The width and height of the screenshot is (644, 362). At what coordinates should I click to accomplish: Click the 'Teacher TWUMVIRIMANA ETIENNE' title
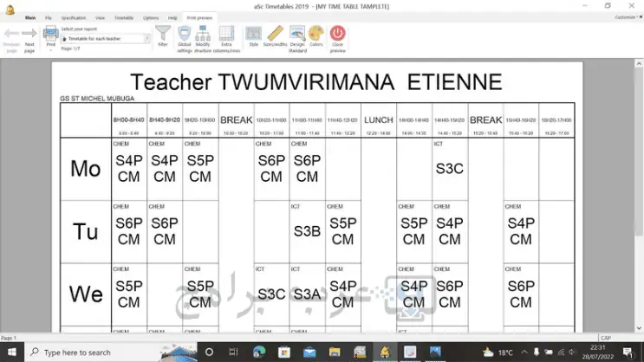point(316,81)
